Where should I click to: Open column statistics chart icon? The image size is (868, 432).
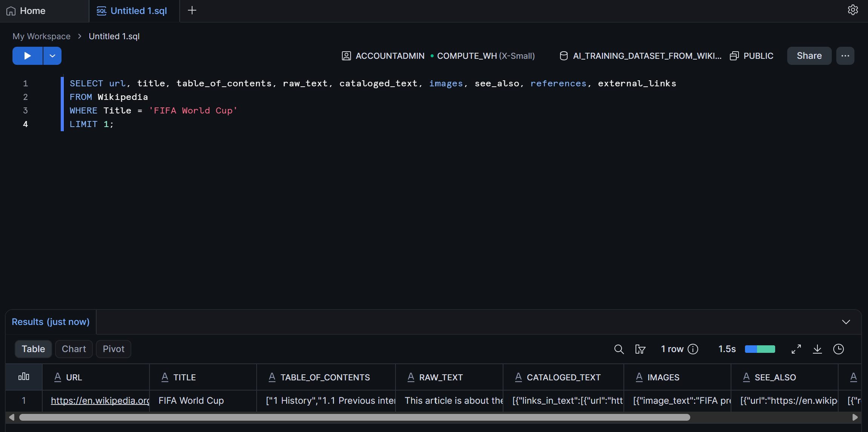pyautogui.click(x=24, y=377)
